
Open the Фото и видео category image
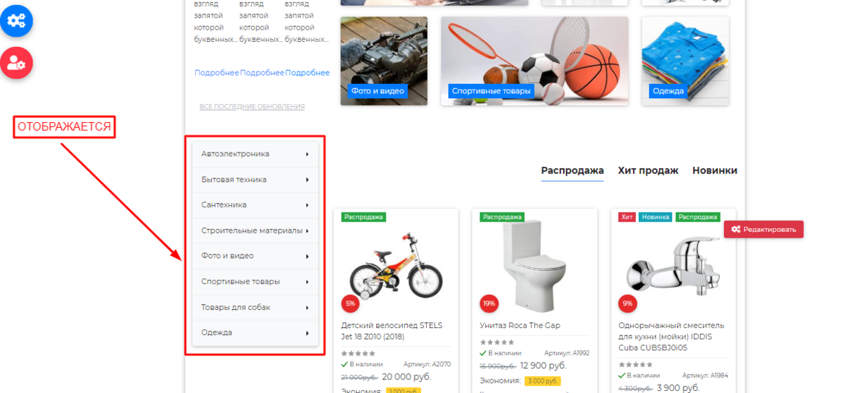tap(384, 61)
